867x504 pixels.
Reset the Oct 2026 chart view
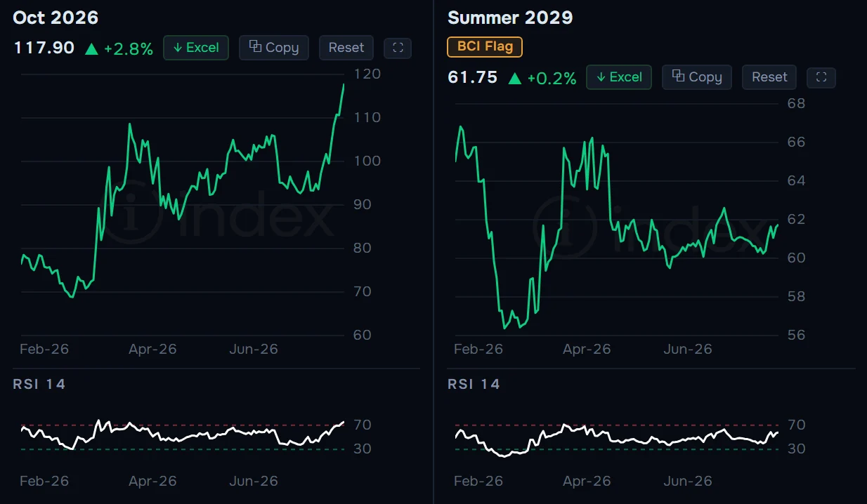(346, 48)
